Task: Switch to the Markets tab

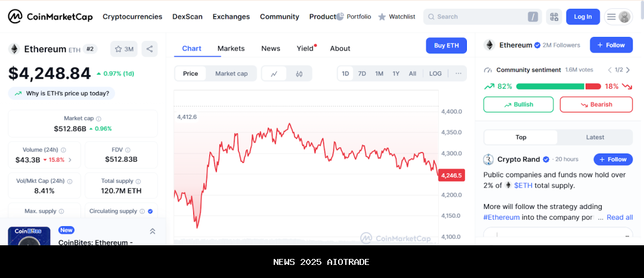Action: (x=231, y=48)
